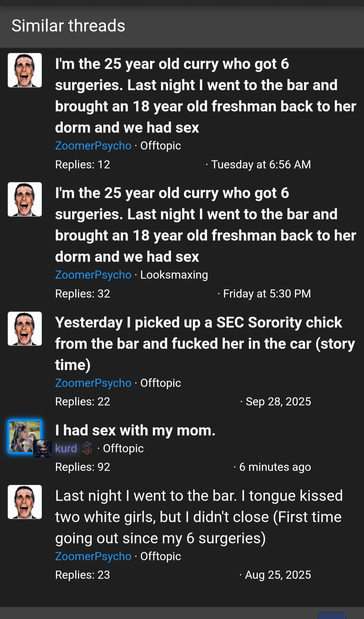The height and width of the screenshot is (619, 364).
Task: Click the 'Similar threads' header
Action: tap(68, 26)
